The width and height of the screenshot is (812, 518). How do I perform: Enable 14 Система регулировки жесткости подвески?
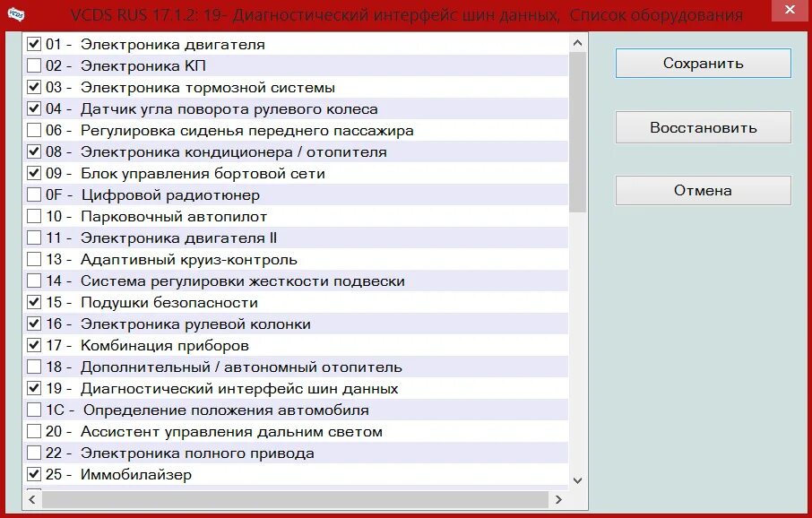pos(34,281)
